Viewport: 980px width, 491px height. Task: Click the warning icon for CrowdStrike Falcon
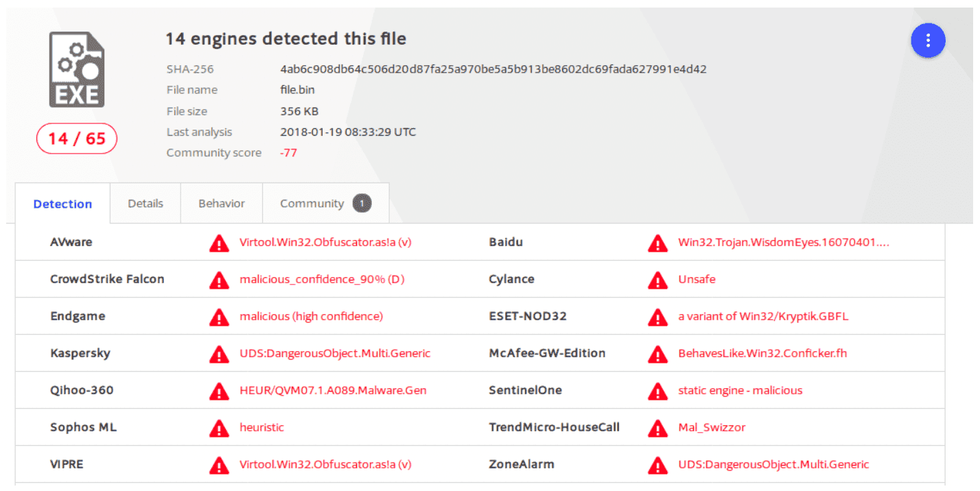click(x=219, y=280)
